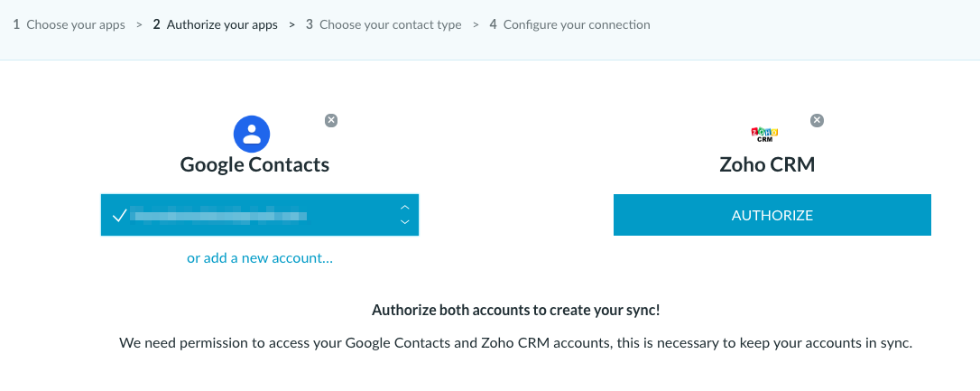Follow the 'or add a new account...' link
980x391 pixels.
(x=259, y=257)
